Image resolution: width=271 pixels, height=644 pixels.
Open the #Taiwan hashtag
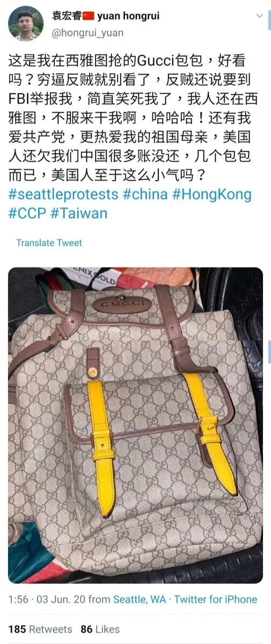[x=79, y=213]
